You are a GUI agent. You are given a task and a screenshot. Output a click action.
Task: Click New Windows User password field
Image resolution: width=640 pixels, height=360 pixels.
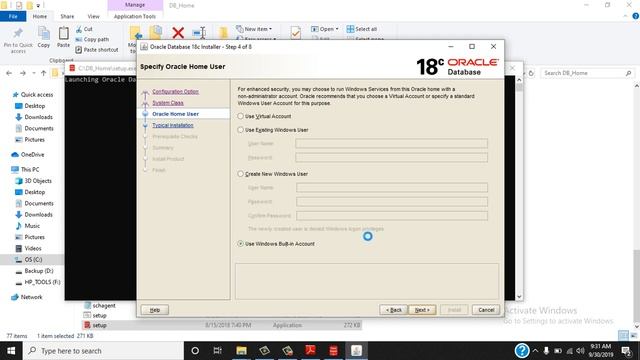coord(392,202)
